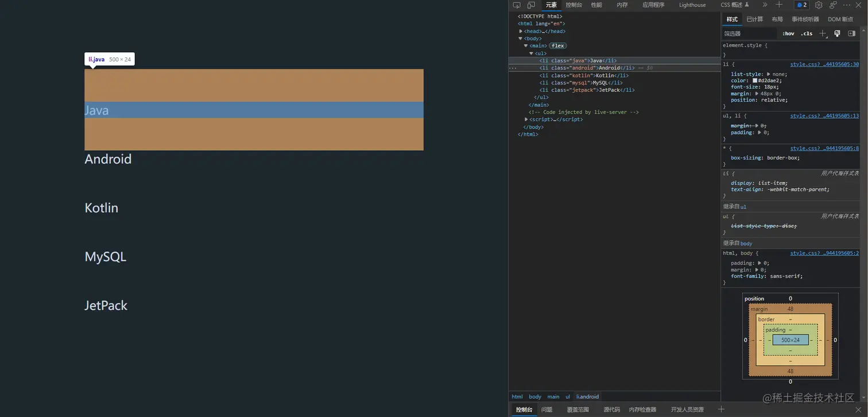Open the 应用程序 tab

click(x=653, y=5)
